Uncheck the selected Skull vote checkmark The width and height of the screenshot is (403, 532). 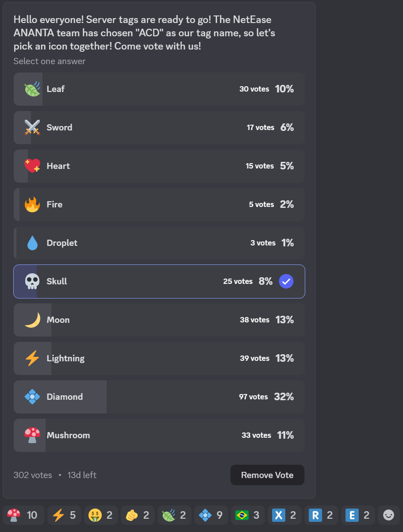click(286, 281)
